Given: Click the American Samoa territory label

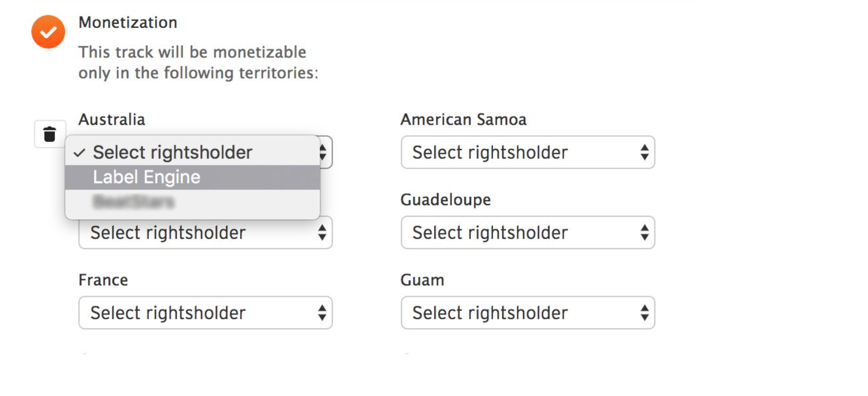Looking at the screenshot, I should point(463,119).
